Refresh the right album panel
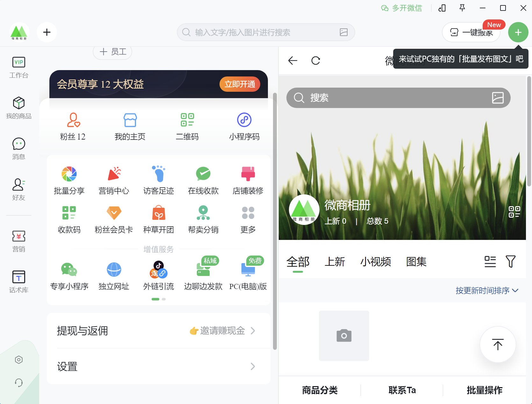The image size is (532, 404). (316, 61)
